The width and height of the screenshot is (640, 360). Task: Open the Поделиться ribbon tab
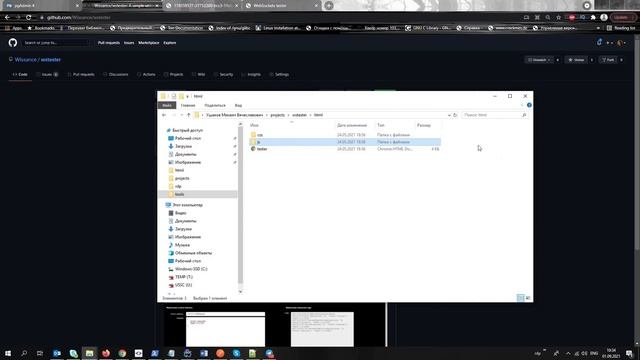click(215, 105)
